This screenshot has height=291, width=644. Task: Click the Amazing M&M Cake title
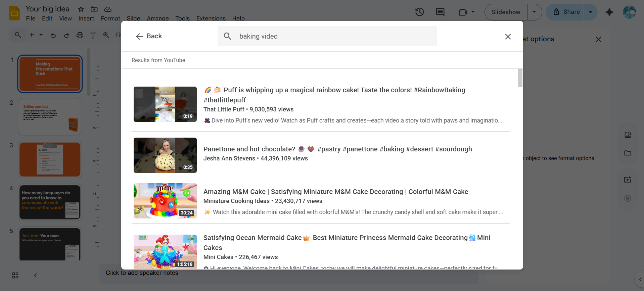336,192
